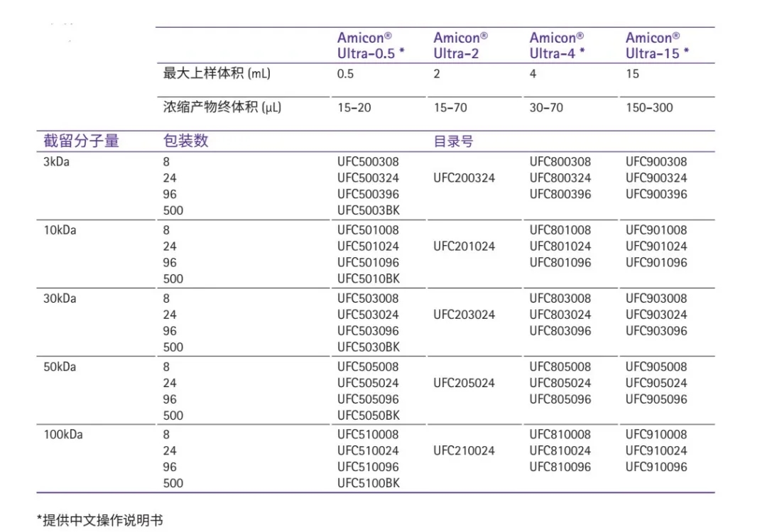
Task: Click catalog number UFC901008
Action: [656, 230]
